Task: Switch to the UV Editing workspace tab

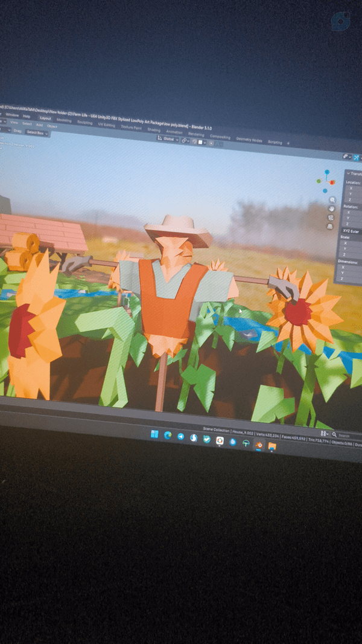Action: tap(107, 124)
